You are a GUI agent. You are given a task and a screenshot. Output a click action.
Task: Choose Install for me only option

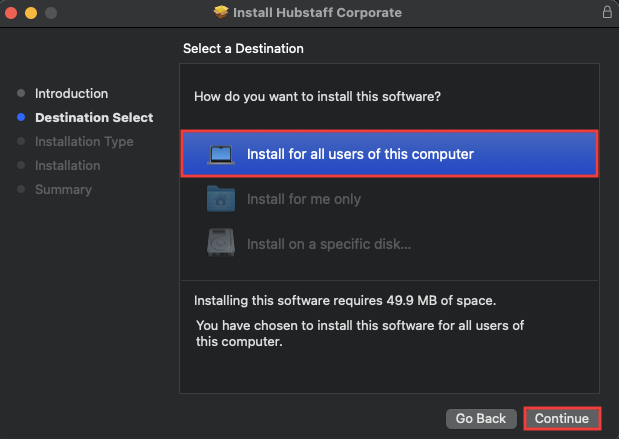coord(304,199)
